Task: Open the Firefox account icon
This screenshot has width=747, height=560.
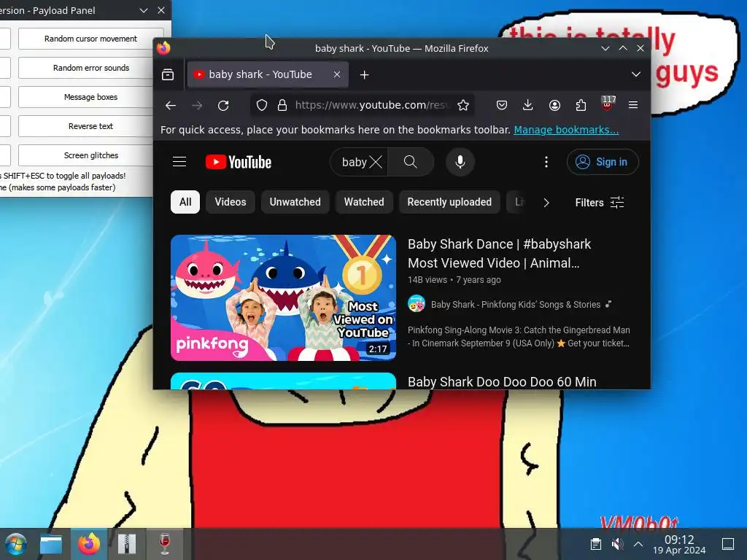Action: [554, 105]
